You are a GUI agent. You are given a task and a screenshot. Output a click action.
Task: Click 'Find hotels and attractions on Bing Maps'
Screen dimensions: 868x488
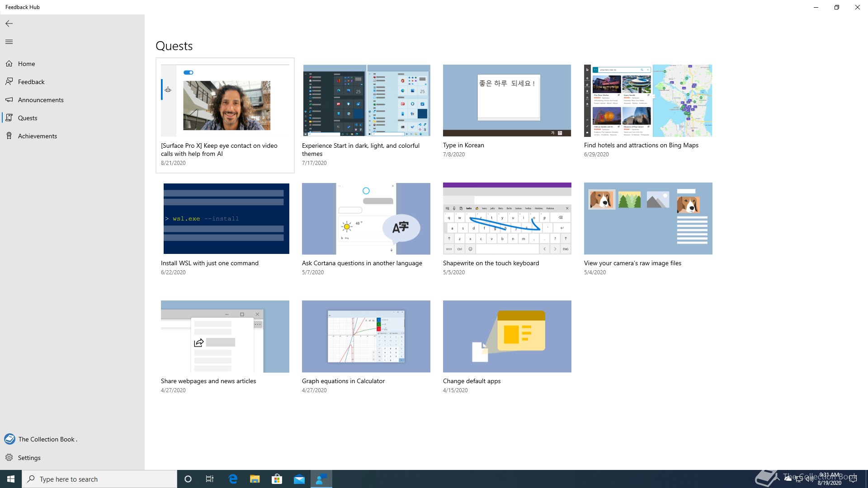[641, 145]
